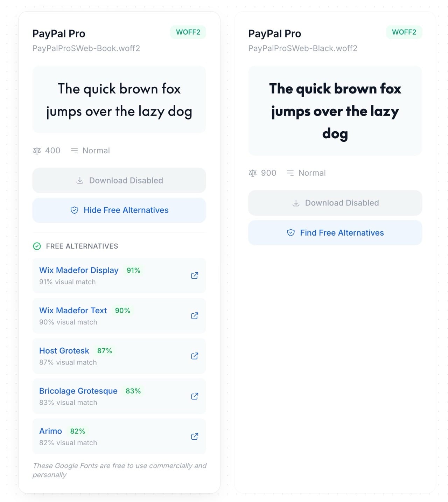This screenshot has height=502, width=448.
Task: Click the weight scale icon next to 400
Action: 37,151
